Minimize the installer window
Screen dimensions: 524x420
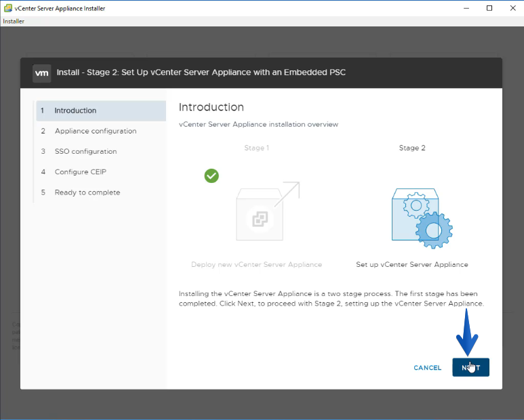tap(466, 8)
